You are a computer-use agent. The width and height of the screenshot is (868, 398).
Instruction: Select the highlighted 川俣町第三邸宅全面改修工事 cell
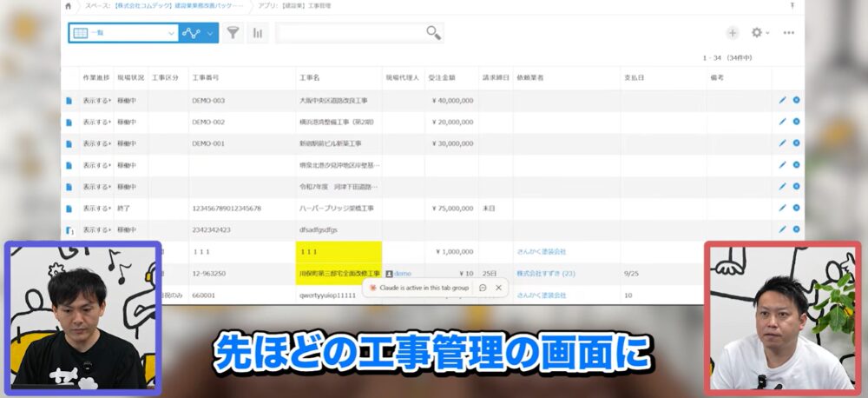pyautogui.click(x=339, y=274)
